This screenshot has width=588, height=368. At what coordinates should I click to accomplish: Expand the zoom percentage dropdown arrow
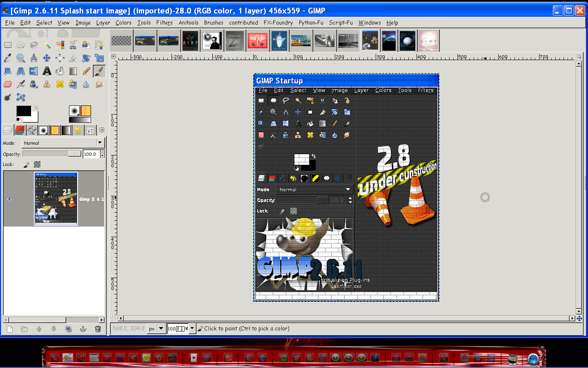[x=192, y=328]
